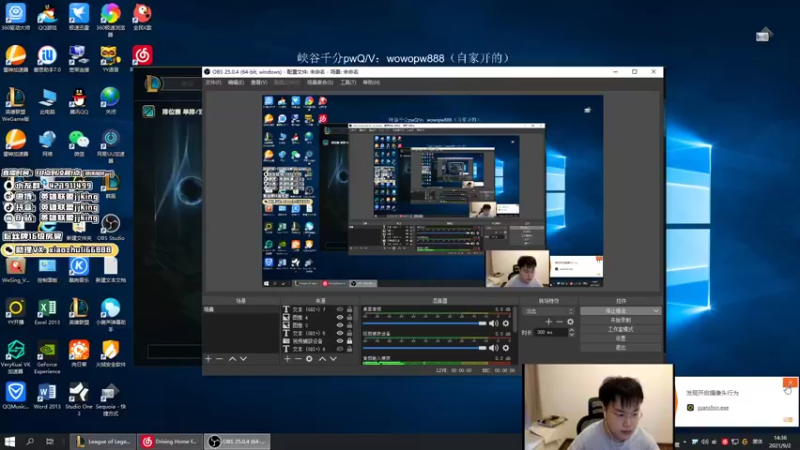Open the View menu in OBS
The image size is (800, 450).
[x=259, y=83]
